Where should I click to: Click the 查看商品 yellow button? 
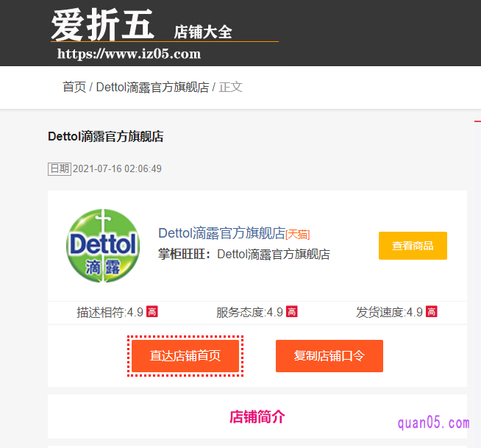(x=413, y=246)
